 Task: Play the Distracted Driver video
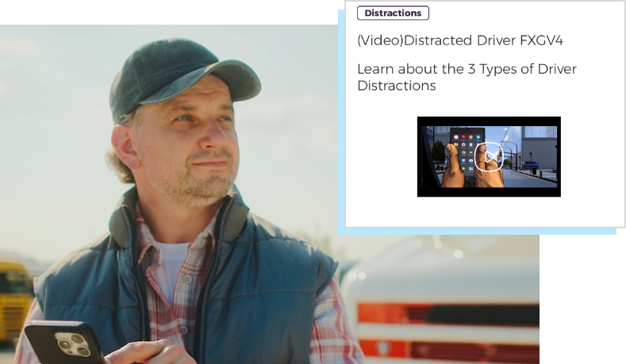coord(488,156)
